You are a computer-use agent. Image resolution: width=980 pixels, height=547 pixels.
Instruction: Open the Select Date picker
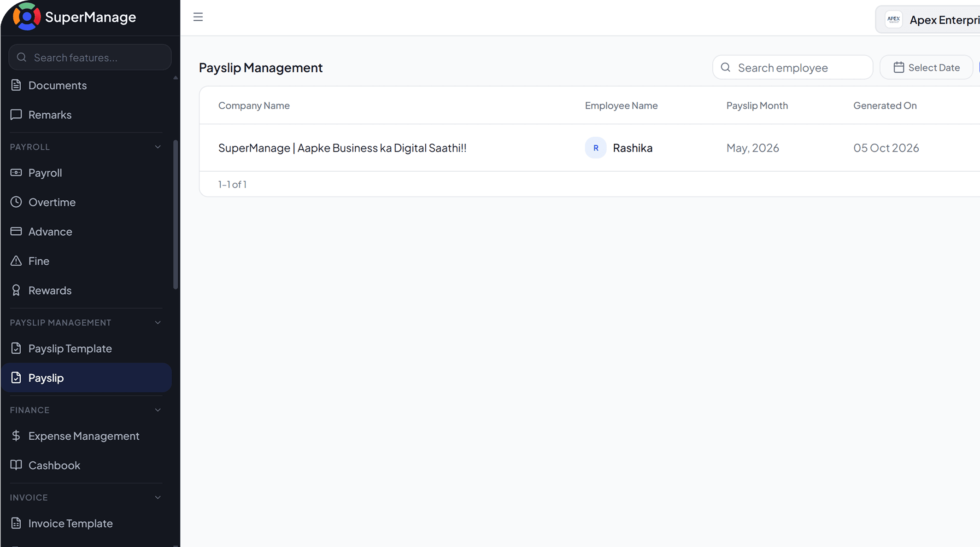click(x=926, y=68)
